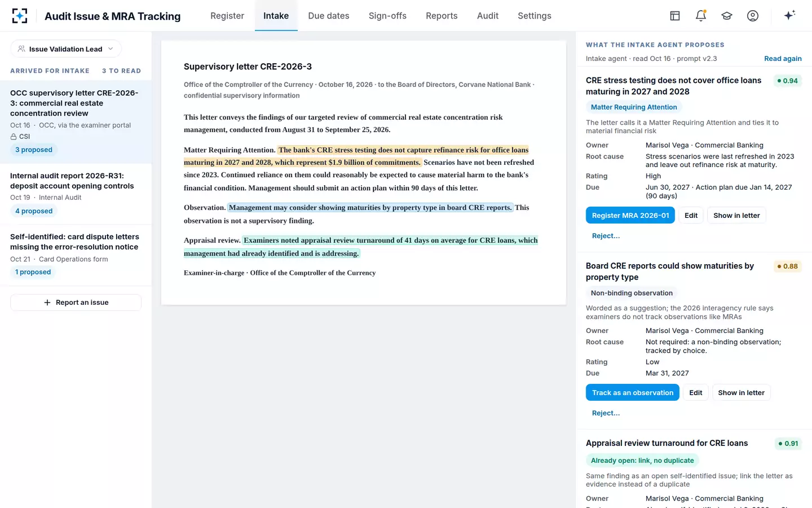Click the Non-binding observation tag
The height and width of the screenshot is (508, 812).
tap(632, 293)
